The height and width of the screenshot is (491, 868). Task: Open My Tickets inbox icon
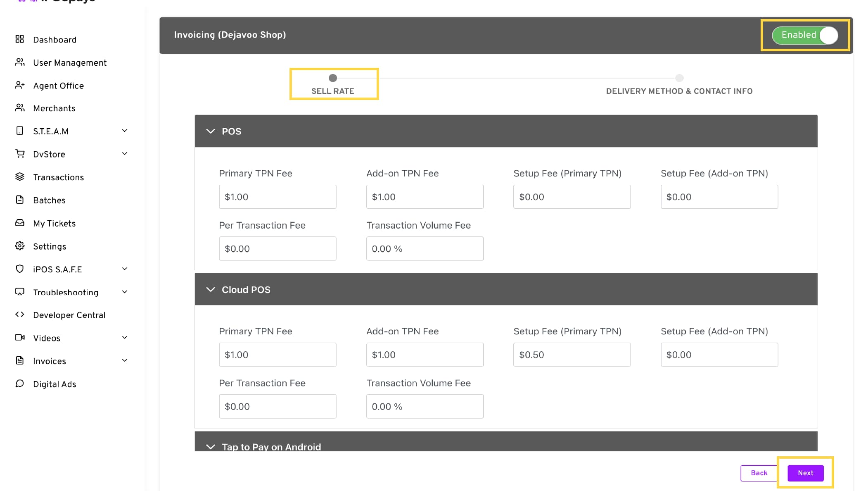[x=19, y=223]
